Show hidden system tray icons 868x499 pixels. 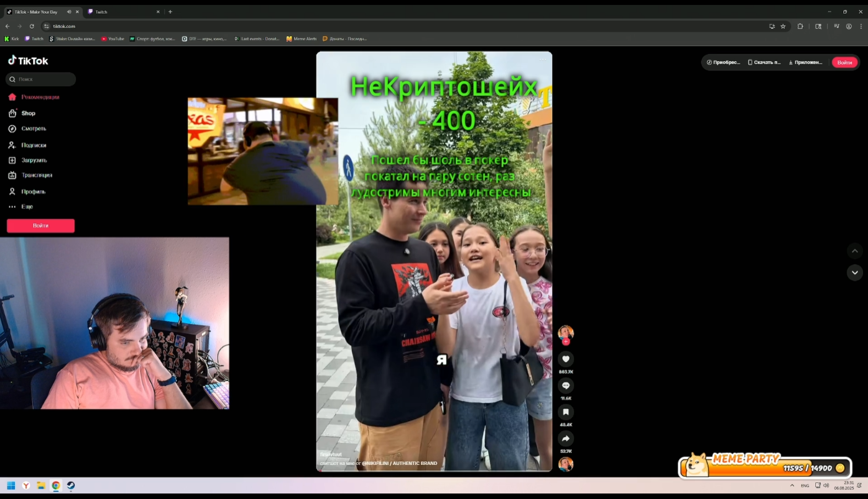tap(792, 485)
